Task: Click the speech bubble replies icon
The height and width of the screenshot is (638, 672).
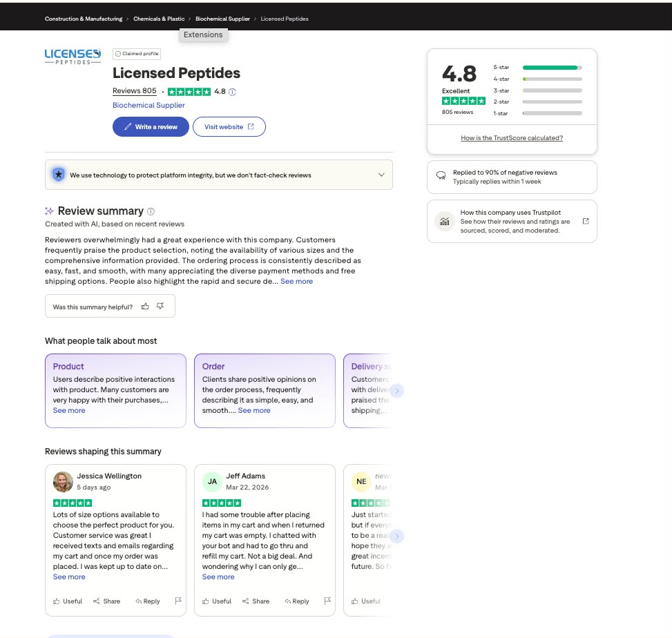Action: point(441,175)
